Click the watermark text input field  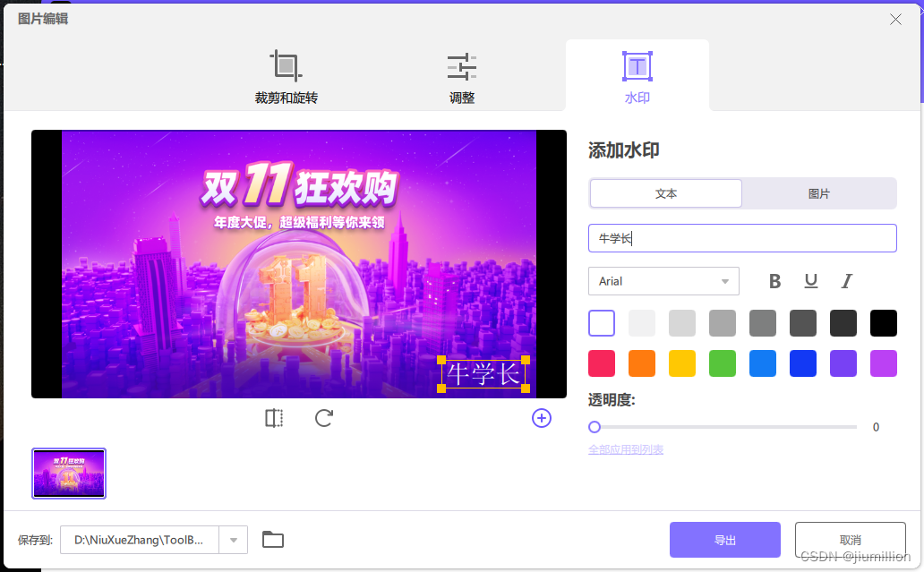point(742,238)
